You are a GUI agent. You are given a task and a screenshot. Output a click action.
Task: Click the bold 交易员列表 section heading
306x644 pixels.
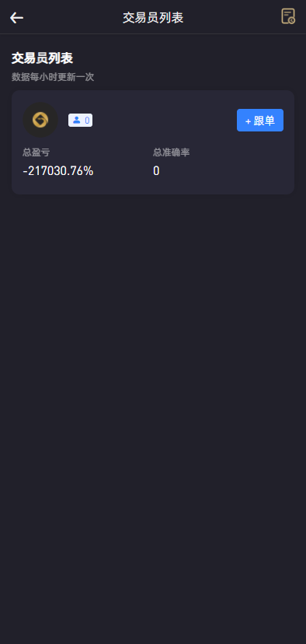[x=42, y=58]
